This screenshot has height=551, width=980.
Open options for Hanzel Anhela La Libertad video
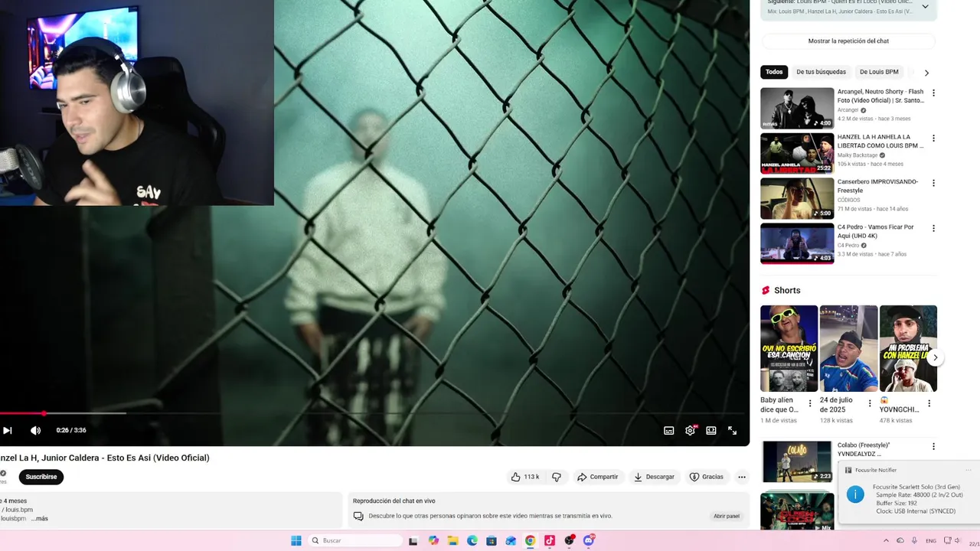click(933, 139)
